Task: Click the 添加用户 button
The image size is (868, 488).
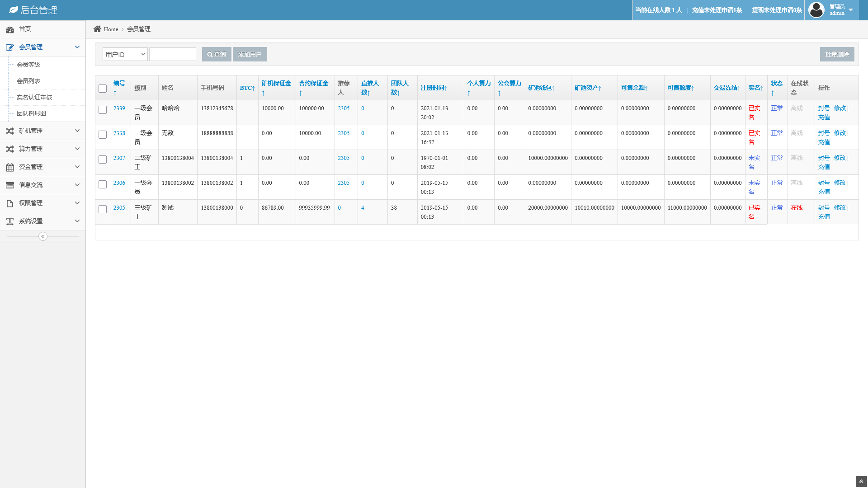Action: coord(250,54)
